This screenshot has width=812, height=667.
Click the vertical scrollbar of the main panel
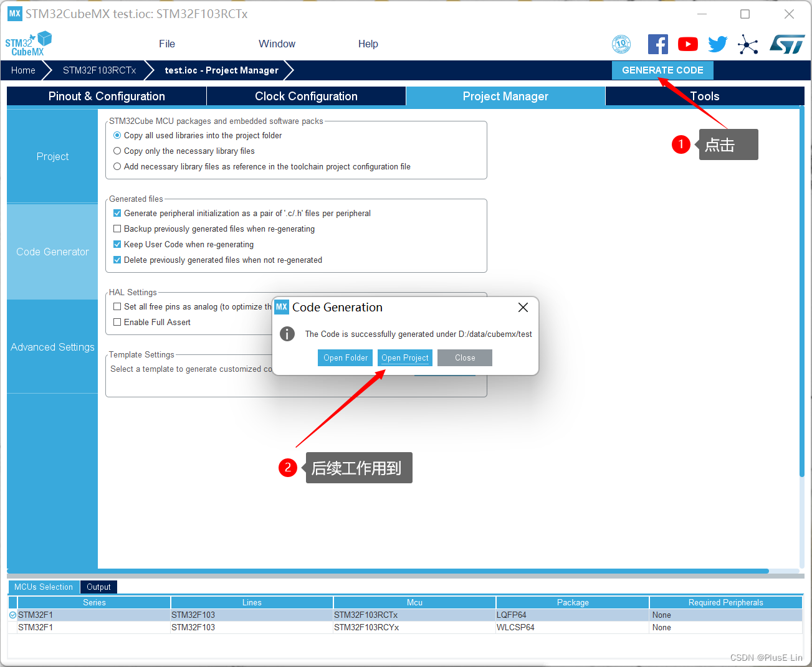click(x=802, y=292)
